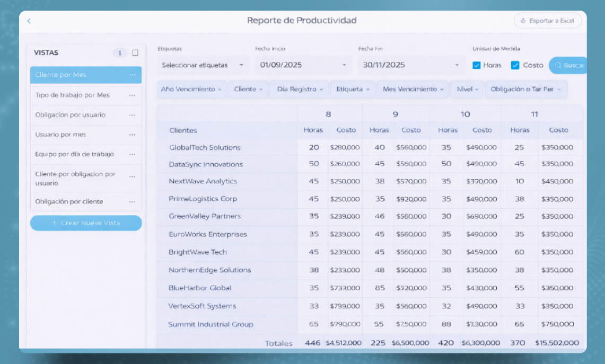Click the square icon beside the VISTAS counter
Screen dimensions: 605x364
click(x=135, y=53)
